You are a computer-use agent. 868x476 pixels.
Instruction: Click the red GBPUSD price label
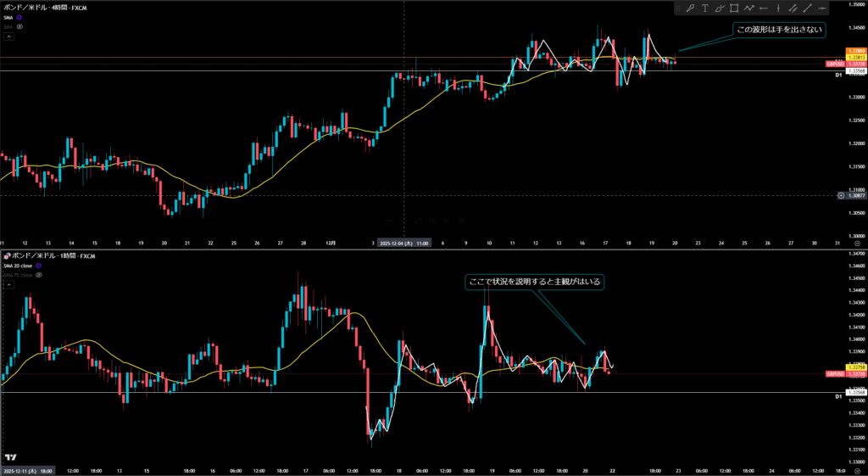[833, 64]
